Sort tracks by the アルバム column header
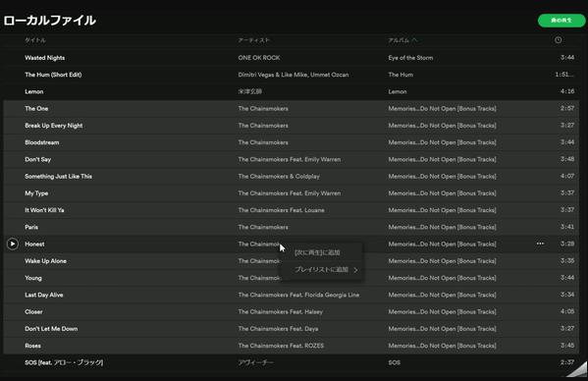Viewport: 588px width, 381px height. 402,40
